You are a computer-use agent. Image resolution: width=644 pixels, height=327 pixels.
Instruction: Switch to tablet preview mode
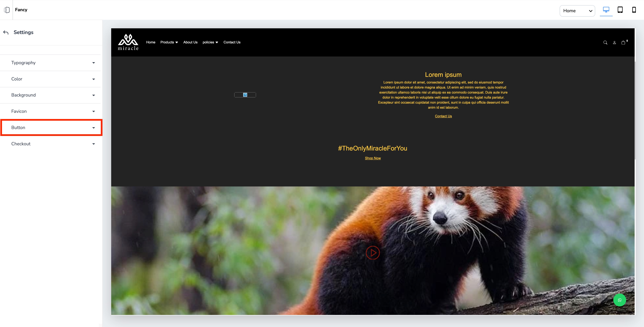coord(620,10)
